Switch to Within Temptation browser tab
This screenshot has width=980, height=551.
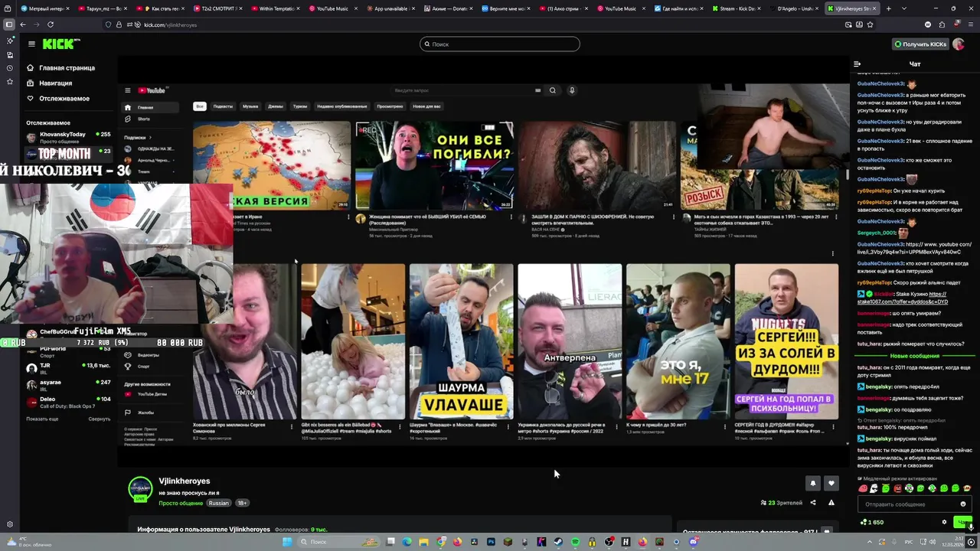coord(274,8)
